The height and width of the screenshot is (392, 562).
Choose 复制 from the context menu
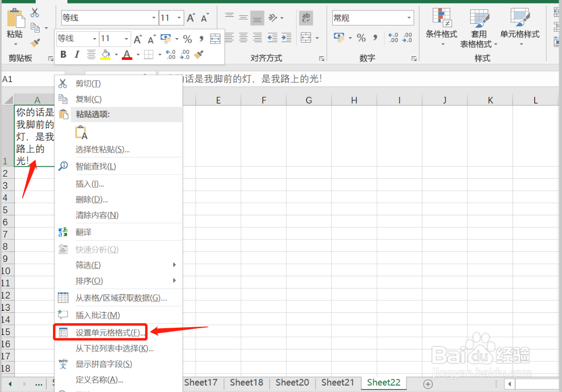[x=118, y=99]
